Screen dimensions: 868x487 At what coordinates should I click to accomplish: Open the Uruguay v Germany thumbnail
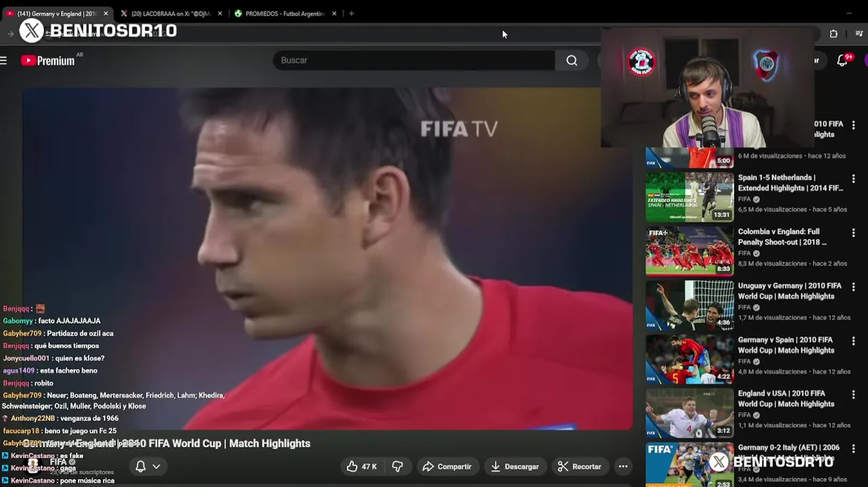[689, 305]
